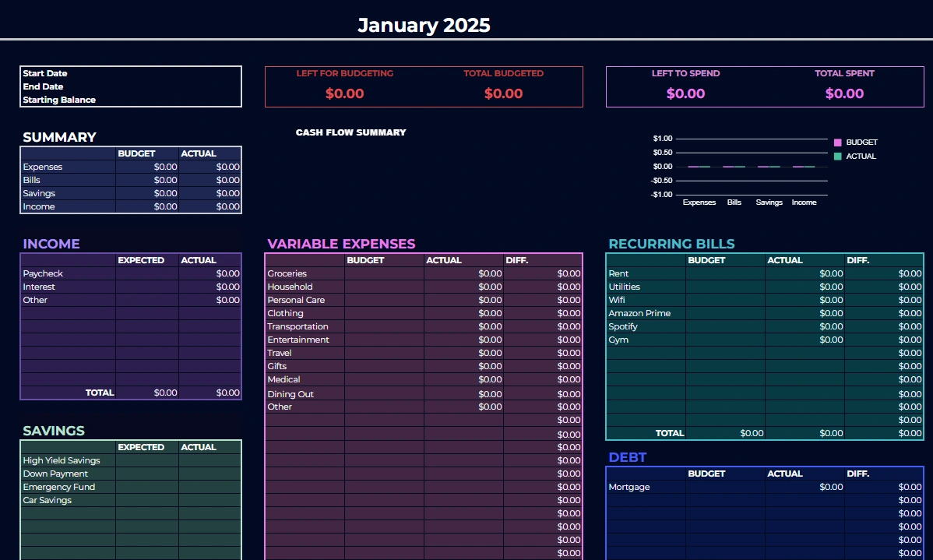Screen dimensions: 933x560
Task: Click the Amazon Prime bill label
Action: click(639, 313)
